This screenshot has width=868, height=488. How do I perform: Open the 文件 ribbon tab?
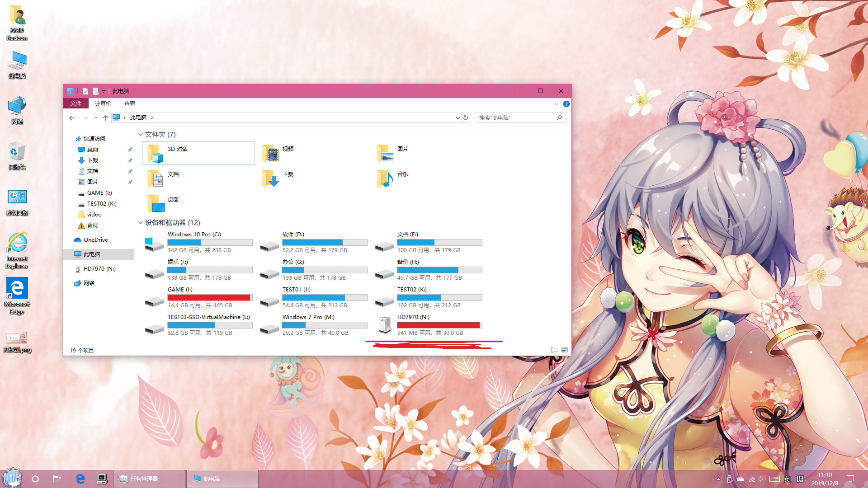pos(76,103)
